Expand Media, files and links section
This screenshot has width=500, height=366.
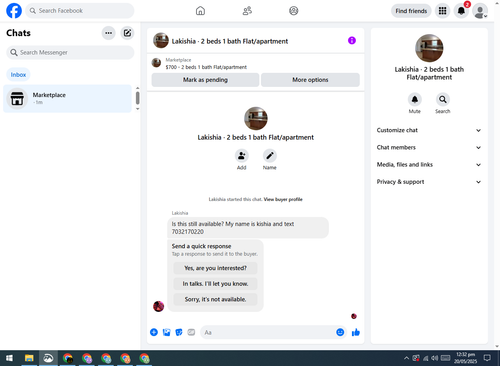pos(429,165)
